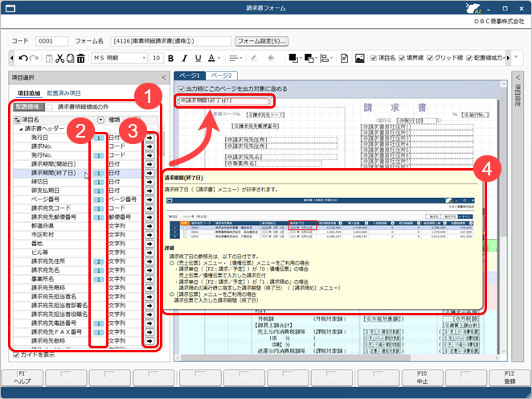Image resolution: width=532 pixels, height=399 pixels.
Task: Toggle Italic text formatting
Action: [182, 58]
